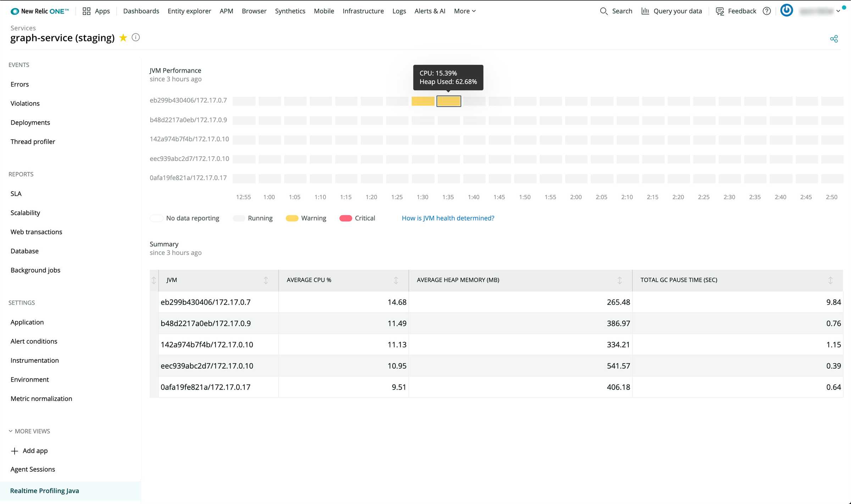This screenshot has width=851, height=504.
Task: Select Thread profiler in the sidebar
Action: click(x=33, y=141)
